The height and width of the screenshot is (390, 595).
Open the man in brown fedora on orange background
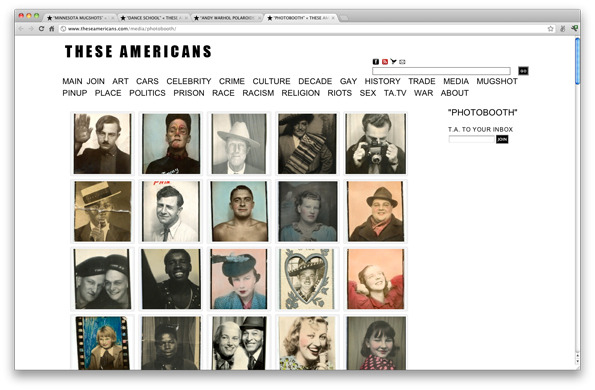[376, 211]
